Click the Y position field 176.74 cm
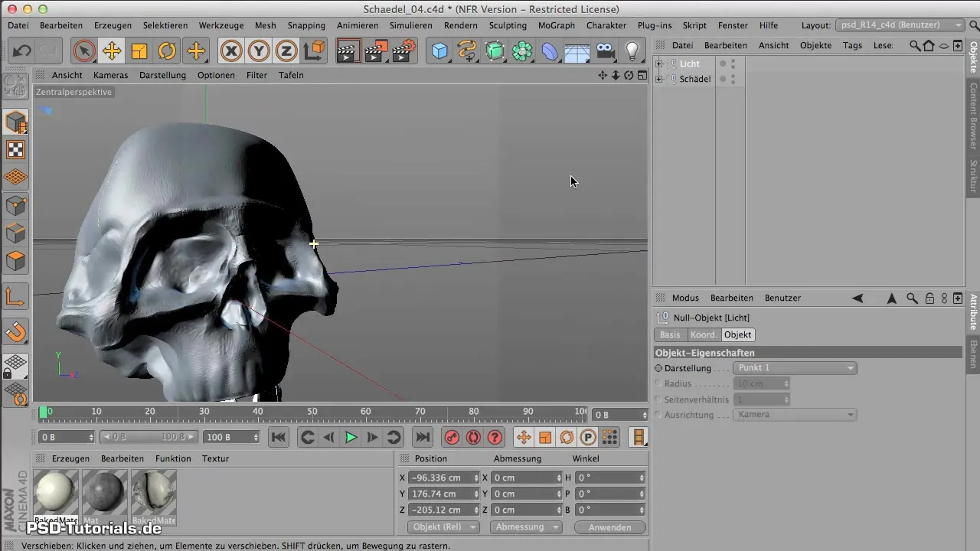The height and width of the screenshot is (551, 980). click(x=444, y=494)
